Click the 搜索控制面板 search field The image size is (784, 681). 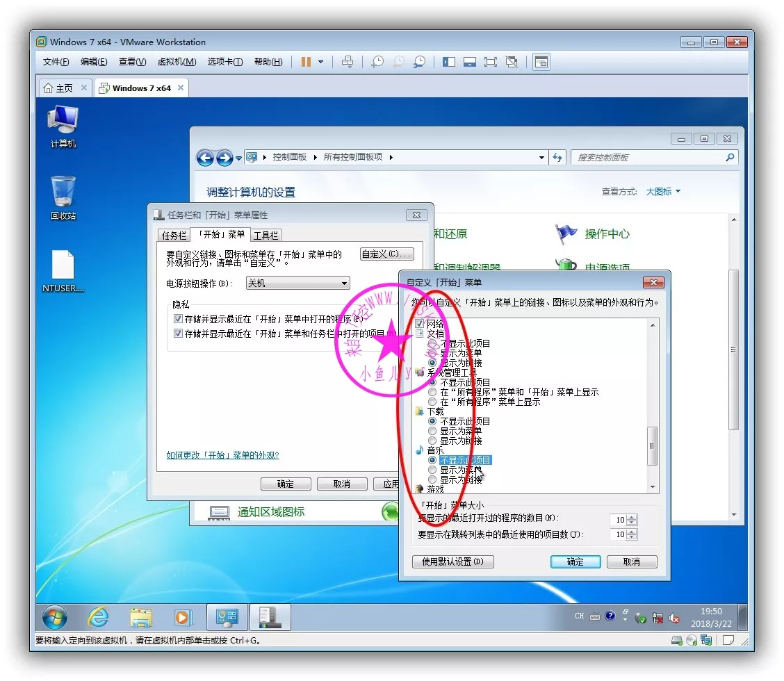(x=646, y=158)
